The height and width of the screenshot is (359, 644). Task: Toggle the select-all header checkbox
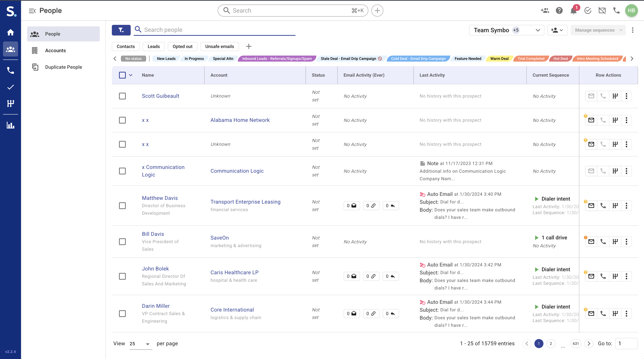click(x=122, y=75)
